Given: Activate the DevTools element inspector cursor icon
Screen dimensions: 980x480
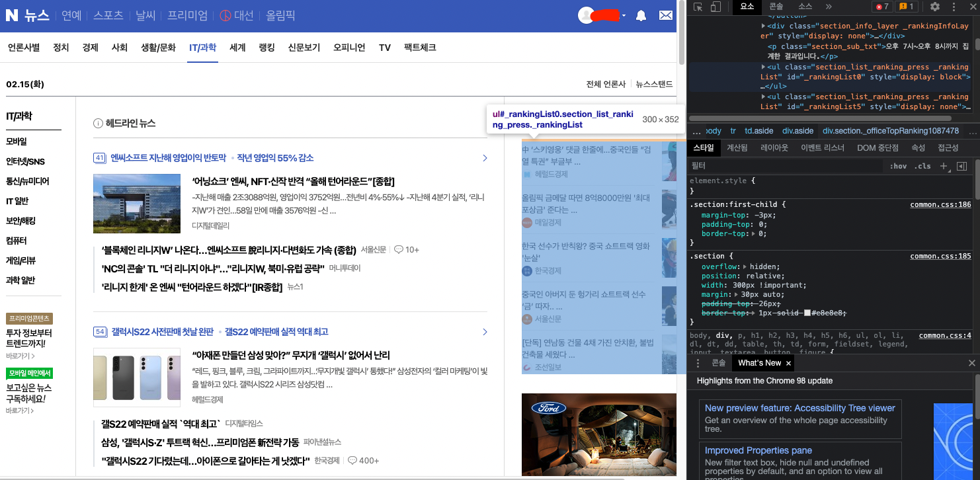Looking at the screenshot, I should click(698, 7).
